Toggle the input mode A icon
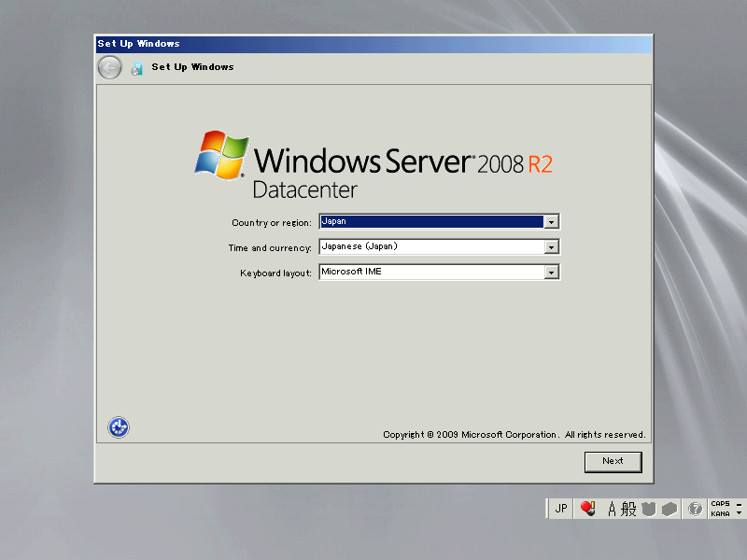Image resolution: width=747 pixels, height=560 pixels. click(x=612, y=509)
